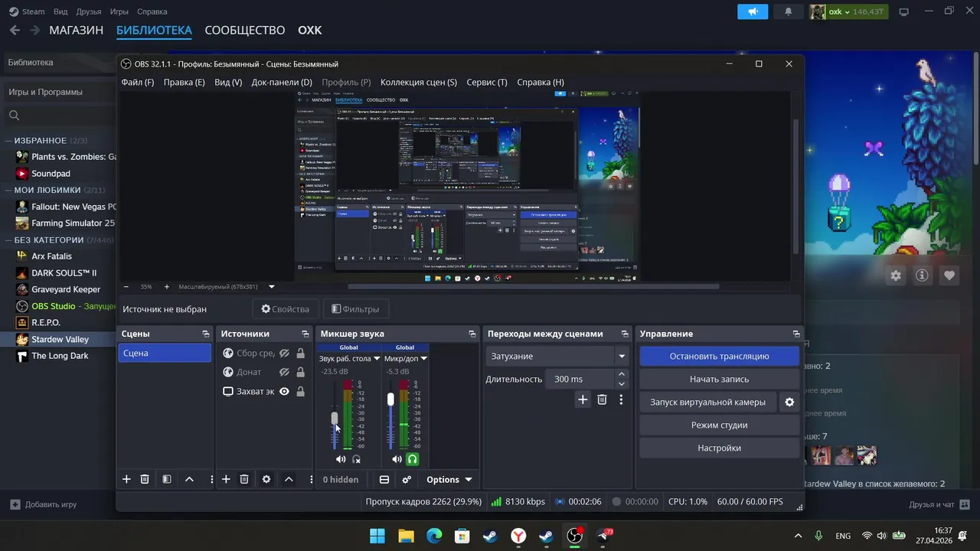
Task: Show the Донат source
Action: click(x=284, y=372)
